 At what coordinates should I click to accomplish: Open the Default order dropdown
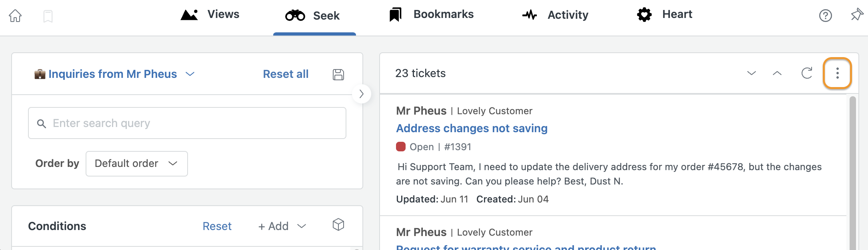[137, 164]
